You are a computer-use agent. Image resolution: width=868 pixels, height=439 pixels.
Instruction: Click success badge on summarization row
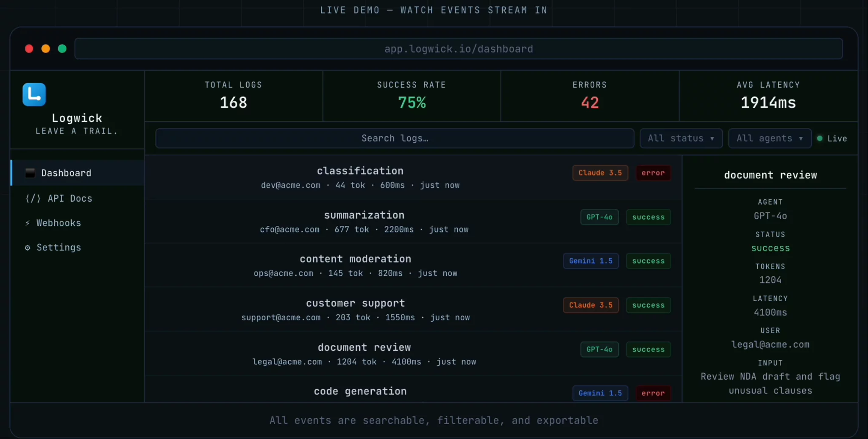coord(648,217)
